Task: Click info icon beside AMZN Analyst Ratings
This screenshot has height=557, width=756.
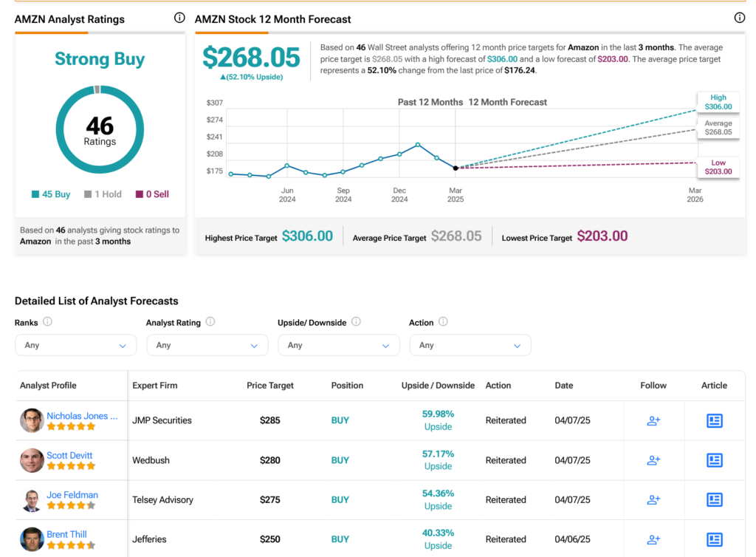Action: coord(179,18)
